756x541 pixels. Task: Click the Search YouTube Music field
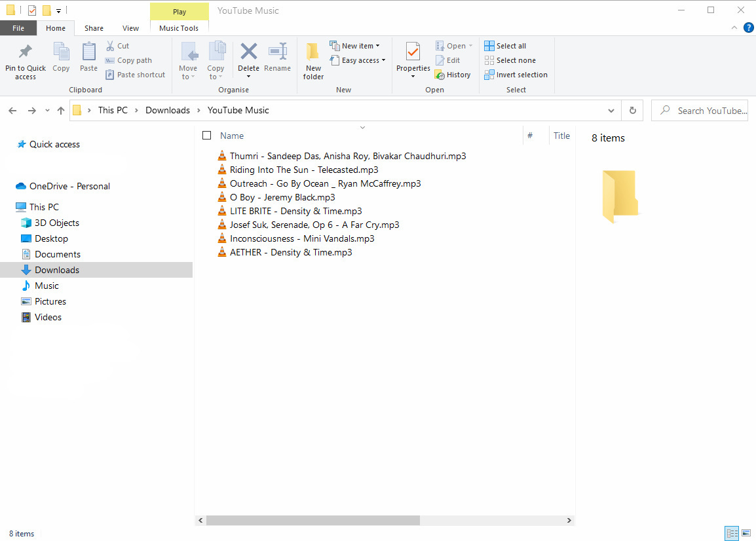700,111
